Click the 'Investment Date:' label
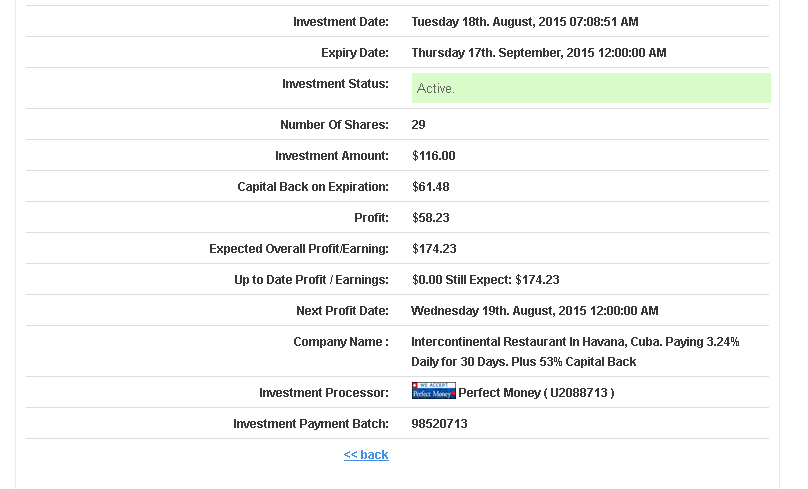The image size is (808, 489). click(x=341, y=22)
